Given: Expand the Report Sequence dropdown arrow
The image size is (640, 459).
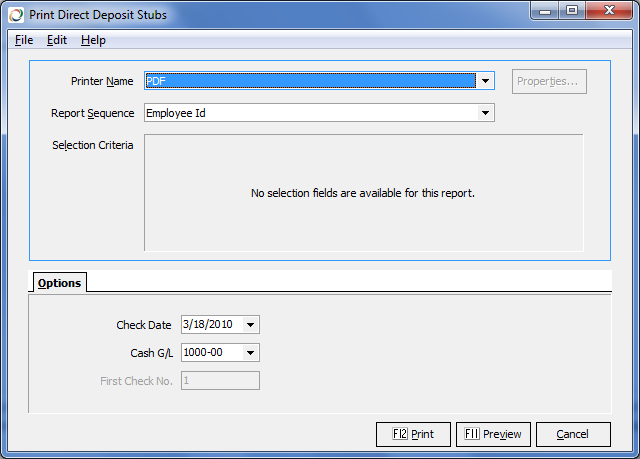Looking at the screenshot, I should coord(485,113).
